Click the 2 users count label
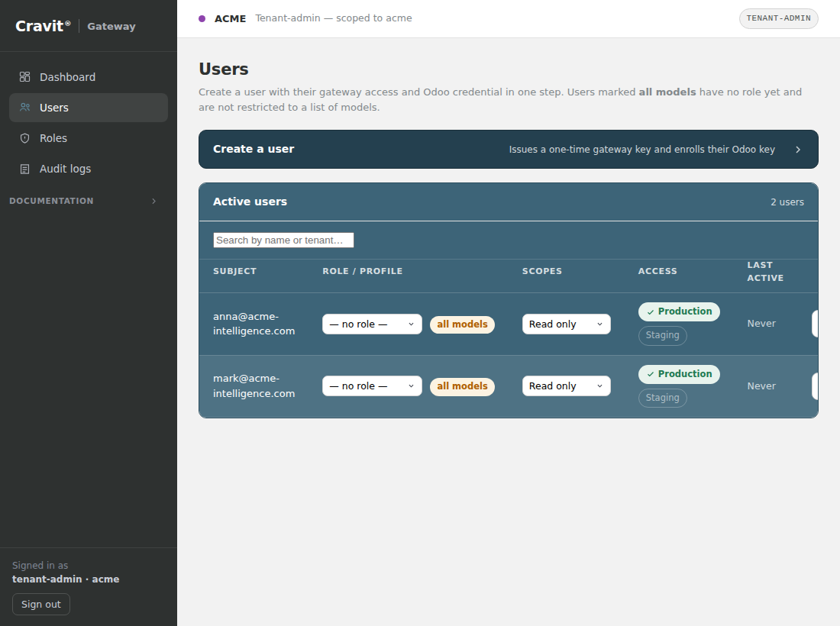The image size is (840, 626). click(x=787, y=202)
